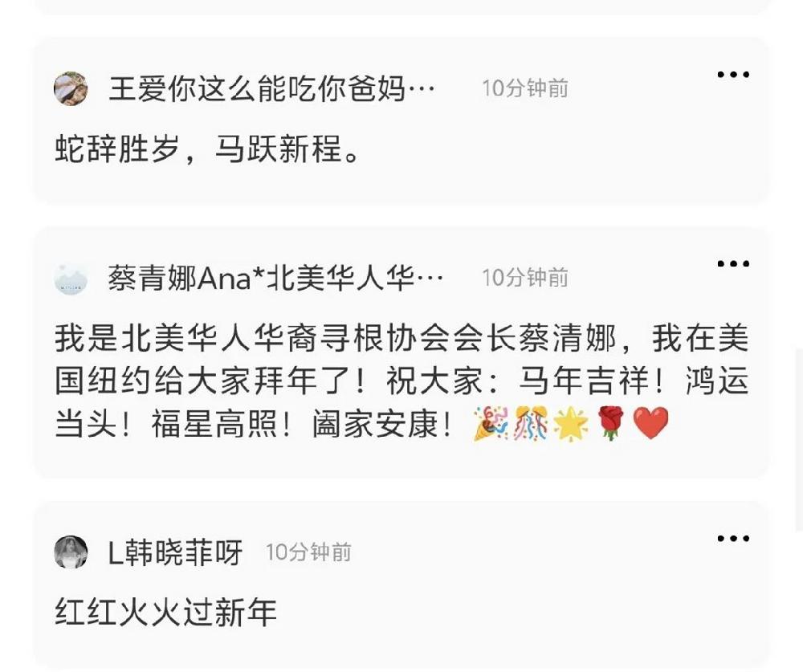Open the profile name 王爱你这么能吃你爸妈…

click(271, 88)
